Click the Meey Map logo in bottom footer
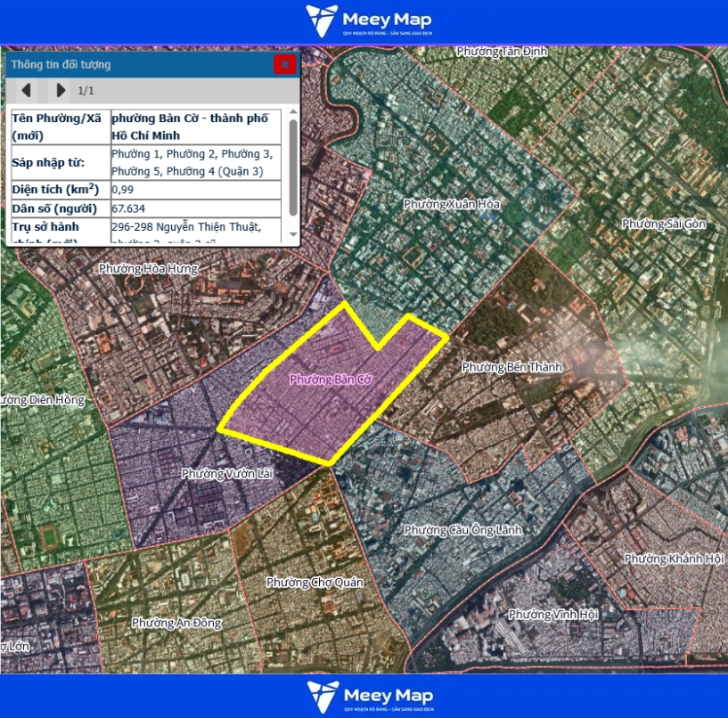 coord(364,696)
